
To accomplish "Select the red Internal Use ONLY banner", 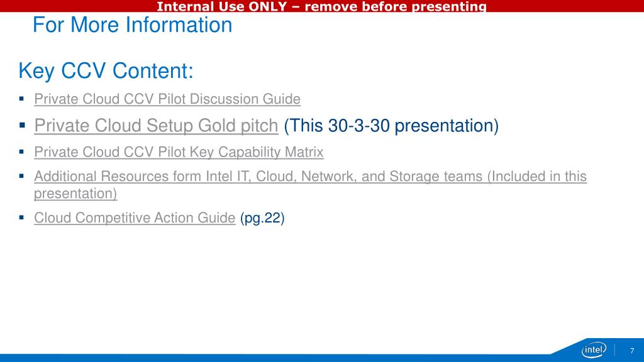I will pyautogui.click(x=322, y=6).
